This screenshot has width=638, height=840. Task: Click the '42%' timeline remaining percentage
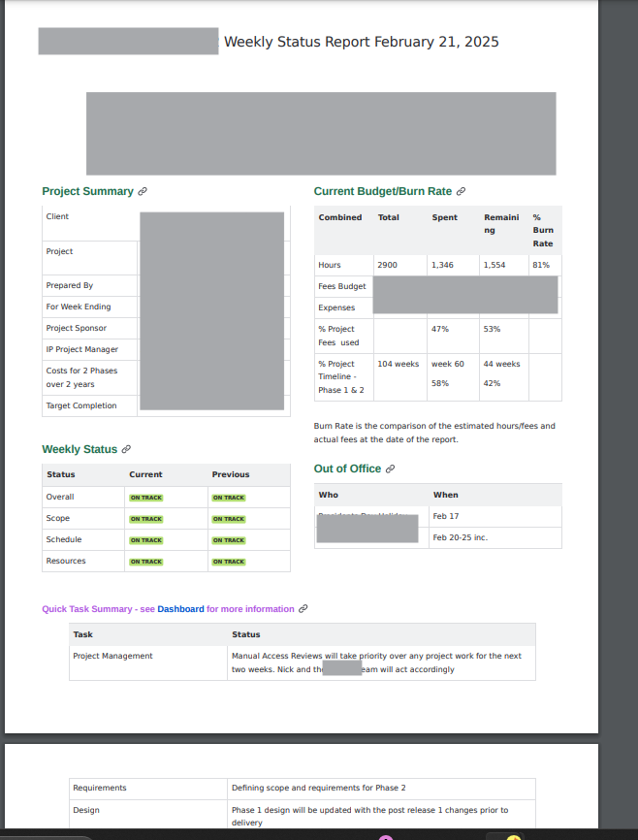(492, 383)
